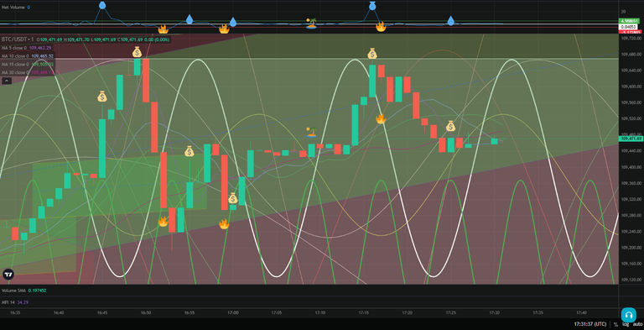Click the 17:40 time axis label

pyautogui.click(x=581, y=313)
